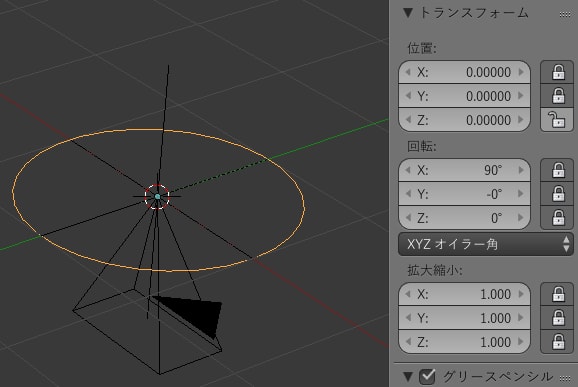Toggle lock for rotation Y
The image size is (578, 387).
point(557,194)
